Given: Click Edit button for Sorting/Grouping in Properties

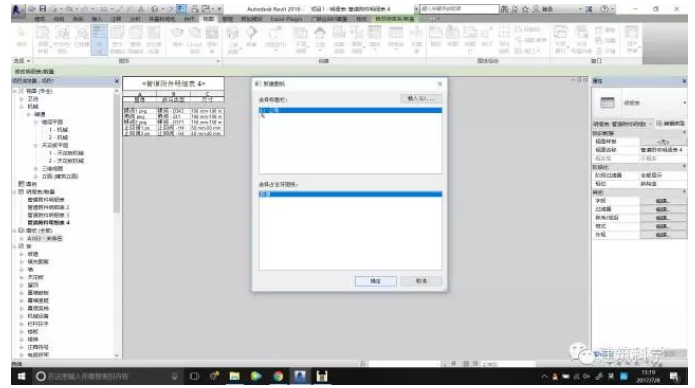Looking at the screenshot, I should (663, 218).
